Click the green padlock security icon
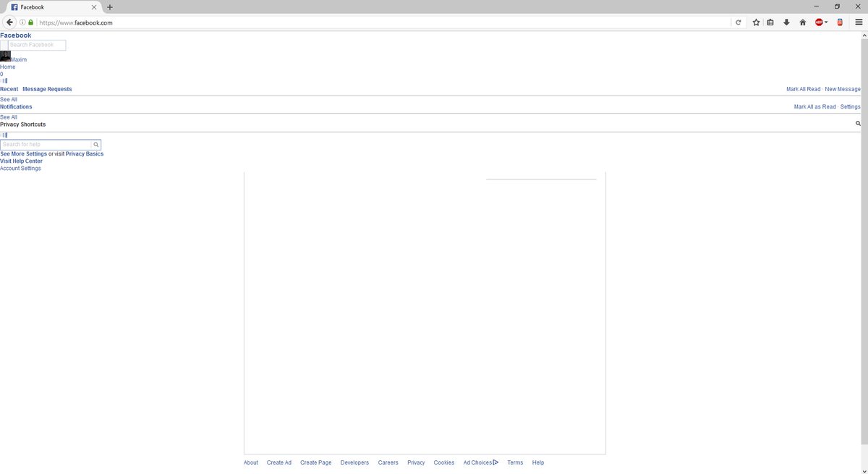This screenshot has width=868, height=474. point(30,22)
